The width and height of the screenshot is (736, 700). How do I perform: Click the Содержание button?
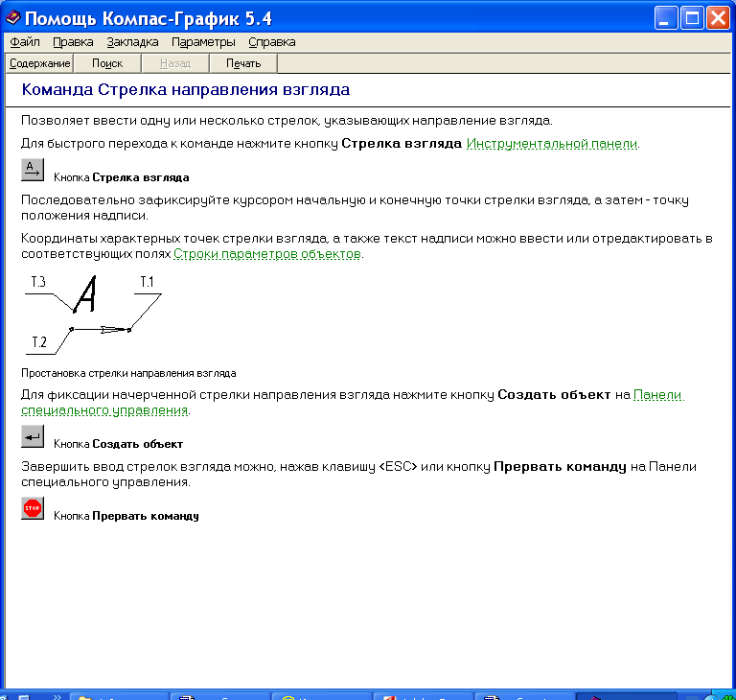pyautogui.click(x=40, y=63)
